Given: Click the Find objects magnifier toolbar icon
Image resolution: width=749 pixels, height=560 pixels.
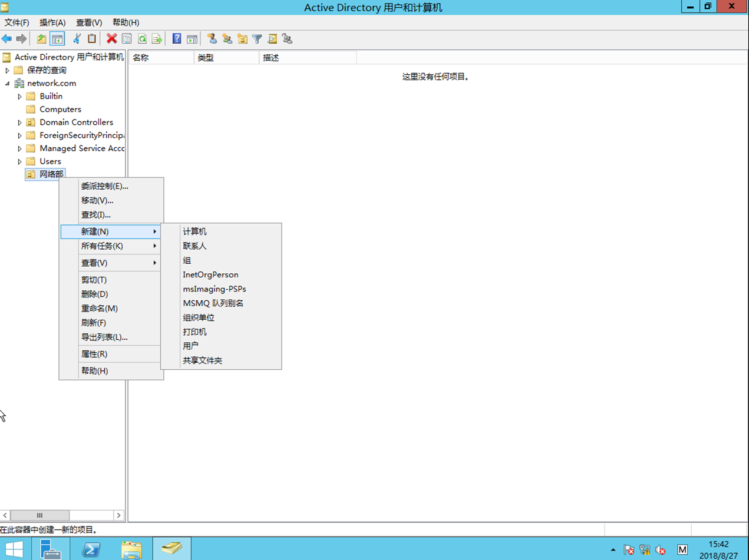Looking at the screenshot, I should coord(272,39).
